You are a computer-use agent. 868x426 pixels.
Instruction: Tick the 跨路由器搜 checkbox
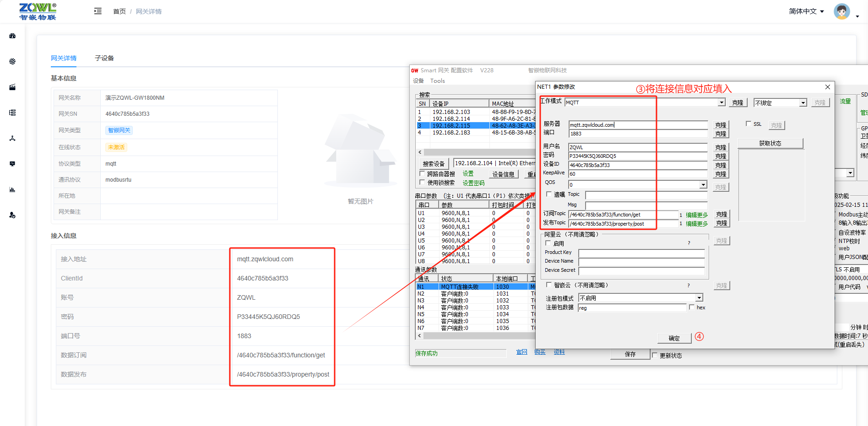(422, 173)
